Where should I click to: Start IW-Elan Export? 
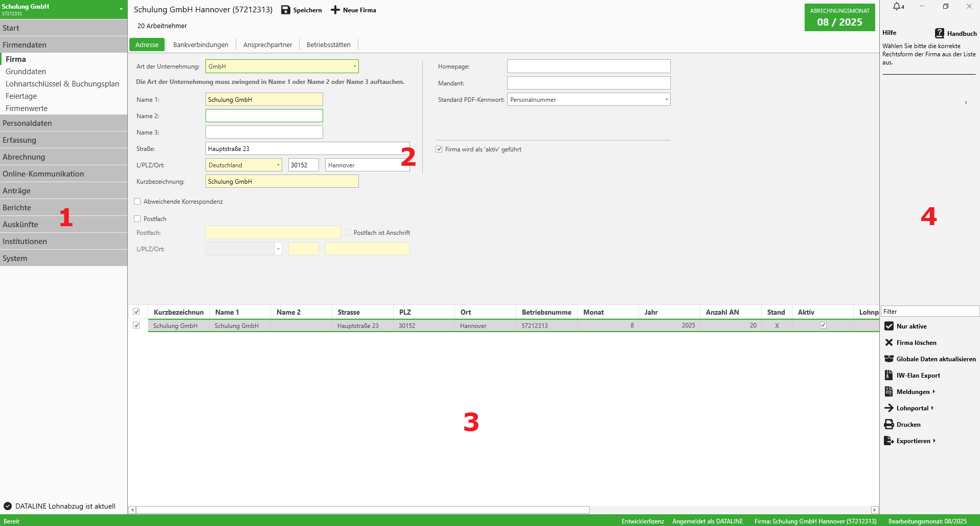[889, 375]
